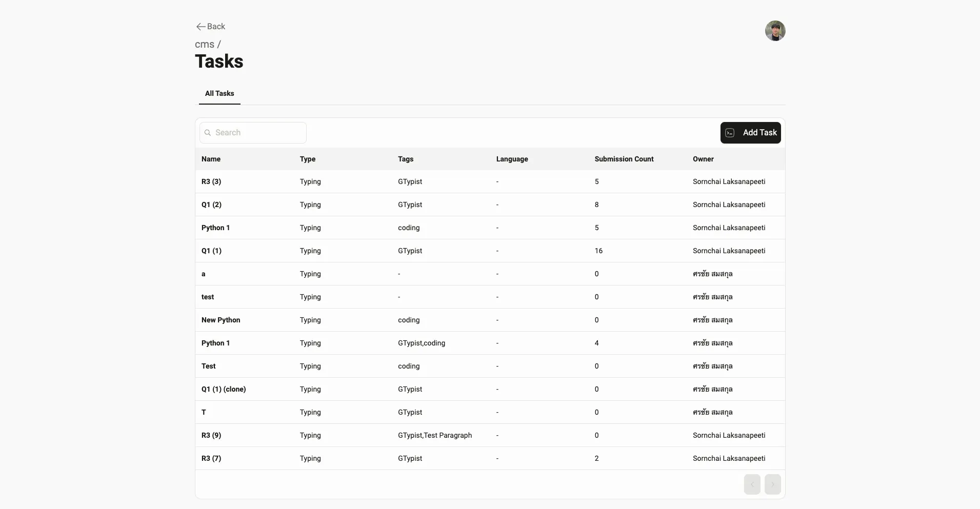The height and width of the screenshot is (509, 980).
Task: Click the Tags column header
Action: tap(406, 159)
